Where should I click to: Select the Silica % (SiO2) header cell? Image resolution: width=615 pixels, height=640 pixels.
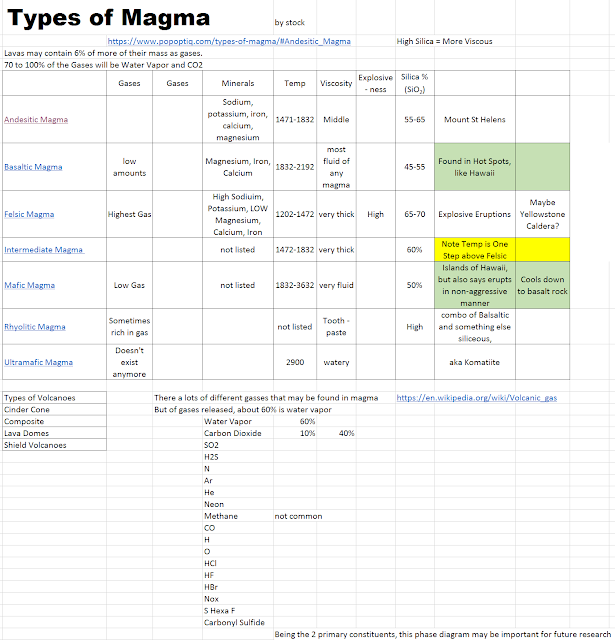[415, 83]
